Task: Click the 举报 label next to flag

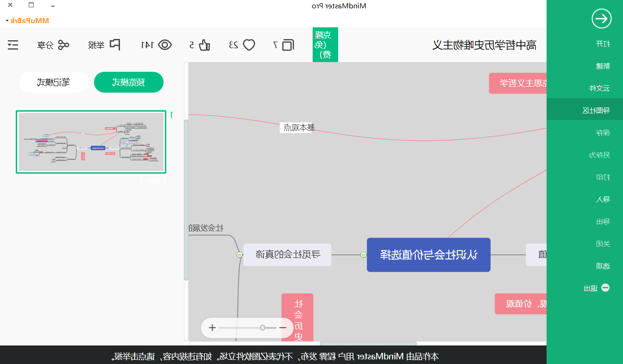Action: click(96, 45)
